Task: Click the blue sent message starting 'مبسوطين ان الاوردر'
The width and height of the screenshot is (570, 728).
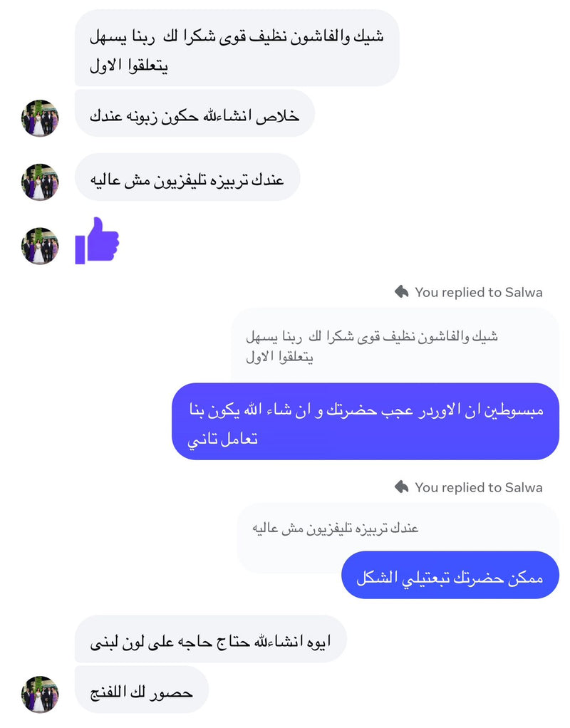Action: click(366, 422)
